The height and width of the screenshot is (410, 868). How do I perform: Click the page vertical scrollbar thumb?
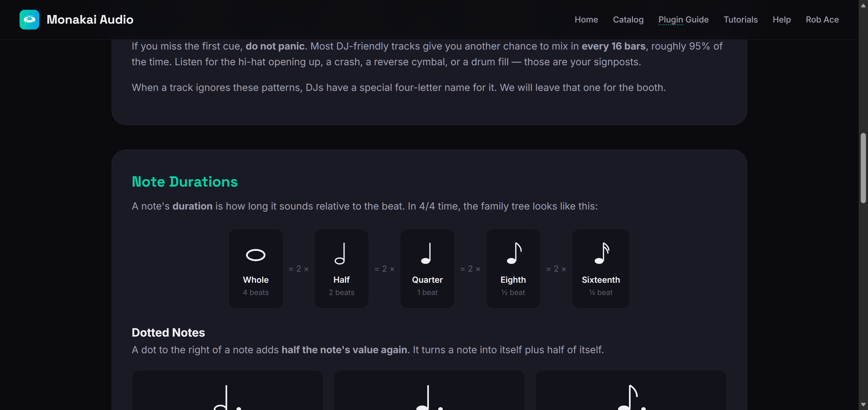[863, 168]
